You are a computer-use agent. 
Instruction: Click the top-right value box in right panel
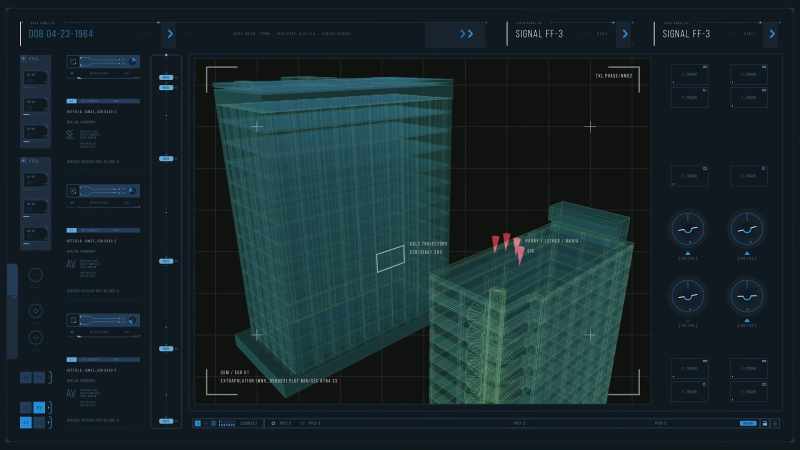pos(748,74)
